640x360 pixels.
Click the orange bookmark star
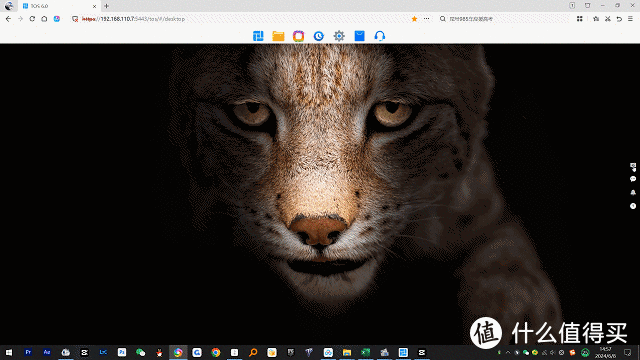click(414, 19)
